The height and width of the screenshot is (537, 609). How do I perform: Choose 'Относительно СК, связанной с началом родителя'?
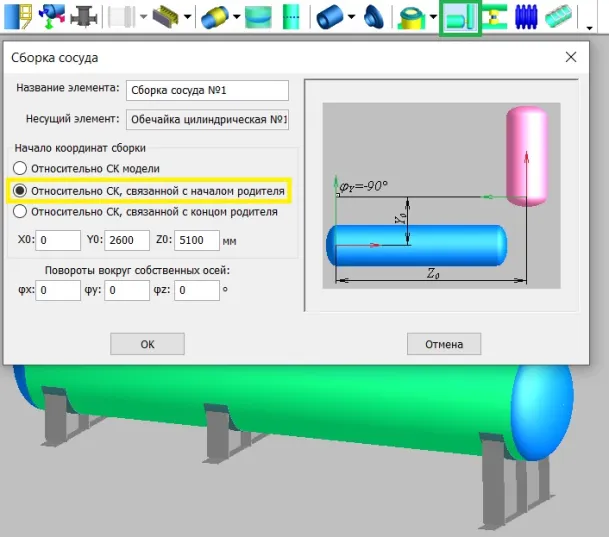[18, 190]
